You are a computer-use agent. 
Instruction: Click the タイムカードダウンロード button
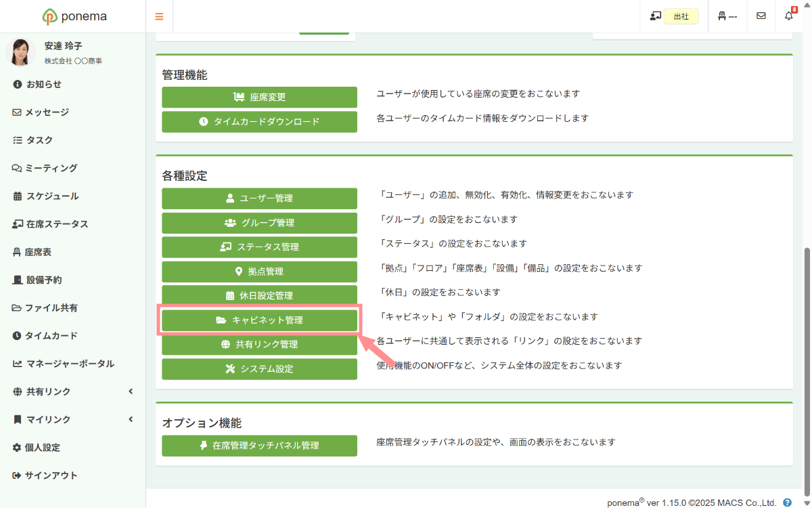tap(259, 122)
